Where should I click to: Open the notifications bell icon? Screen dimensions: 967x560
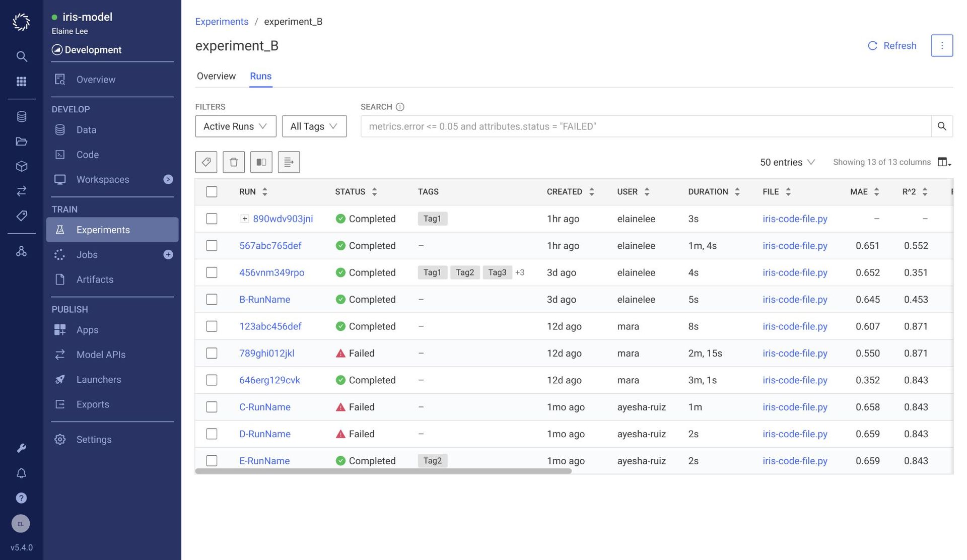[21, 473]
